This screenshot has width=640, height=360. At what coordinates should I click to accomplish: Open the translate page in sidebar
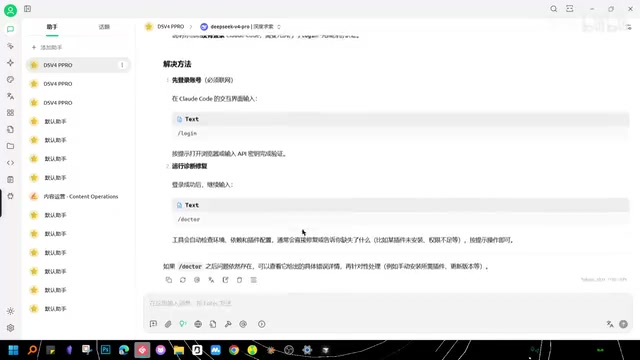[x=10, y=96]
